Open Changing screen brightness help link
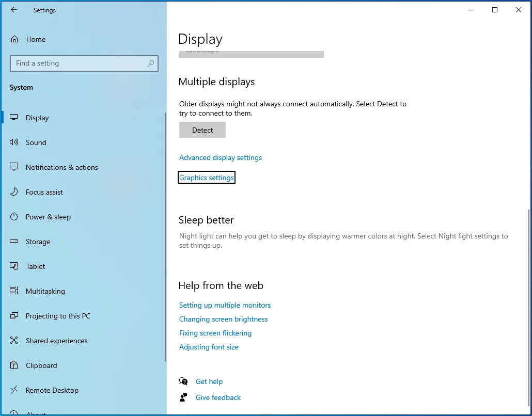532x416 pixels. (223, 319)
